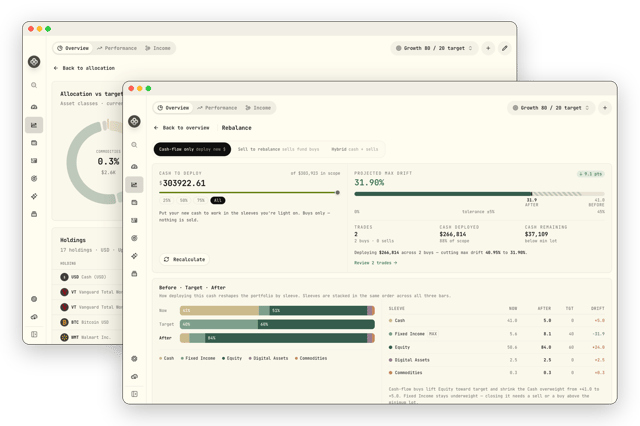Click the projected max drift progress bar

tap(479, 194)
